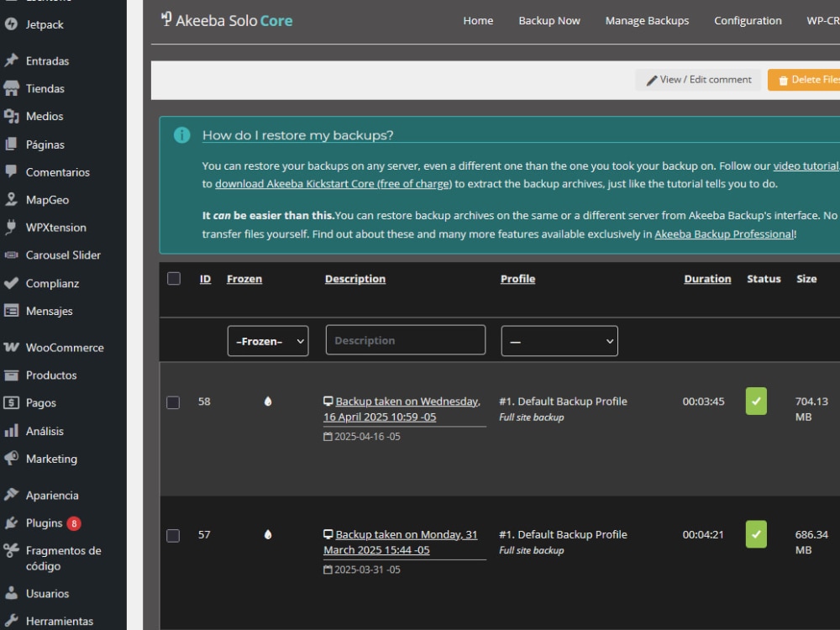Open Jetpack from the sidebar icon

coord(11,24)
